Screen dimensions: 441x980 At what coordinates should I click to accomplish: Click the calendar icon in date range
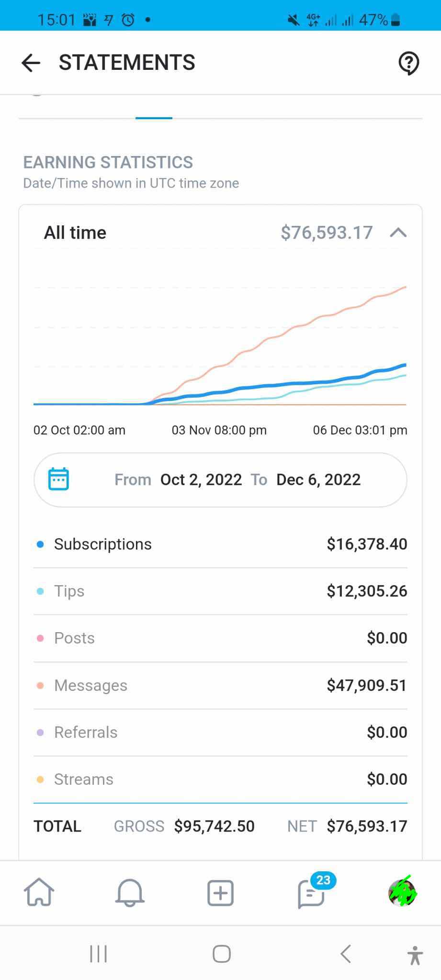point(58,479)
